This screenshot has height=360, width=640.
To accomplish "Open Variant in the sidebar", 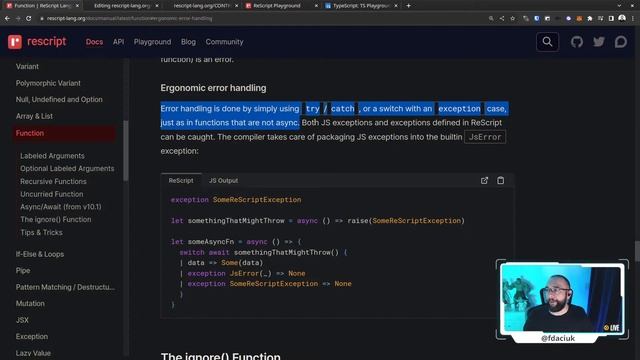I will [27, 66].
